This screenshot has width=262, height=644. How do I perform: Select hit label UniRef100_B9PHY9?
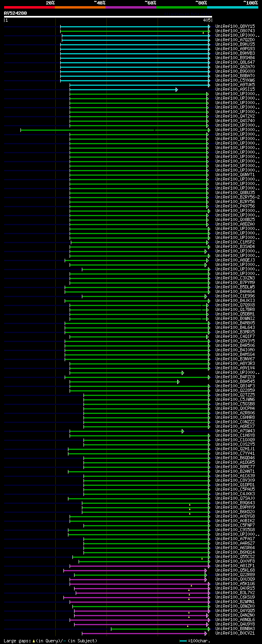pyautogui.click(x=235, y=507)
